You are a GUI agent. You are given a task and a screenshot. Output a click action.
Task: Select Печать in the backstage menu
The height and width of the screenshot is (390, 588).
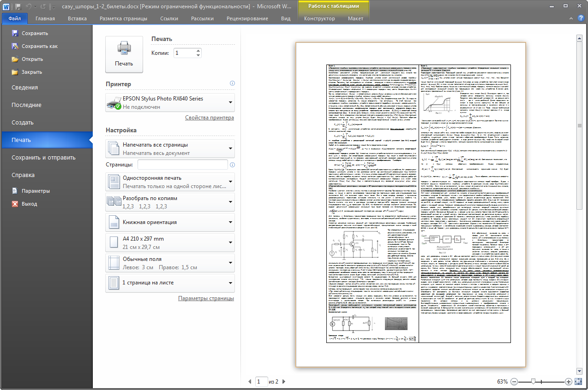point(46,140)
